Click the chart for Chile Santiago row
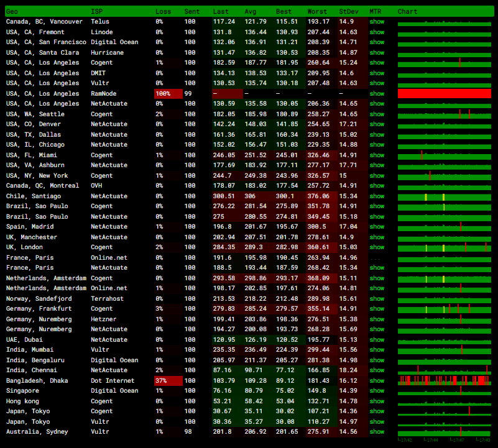 click(445, 197)
